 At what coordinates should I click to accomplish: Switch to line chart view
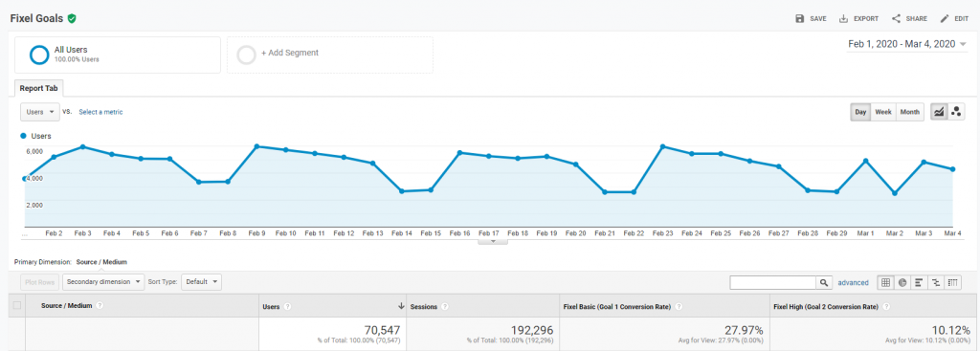pos(939,112)
